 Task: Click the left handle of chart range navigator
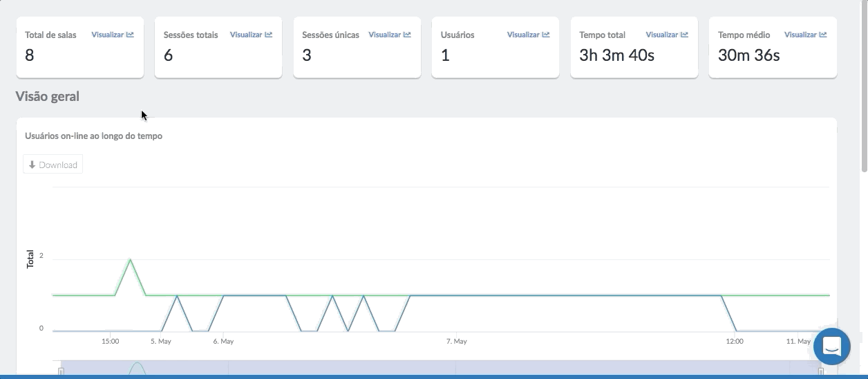click(x=61, y=371)
